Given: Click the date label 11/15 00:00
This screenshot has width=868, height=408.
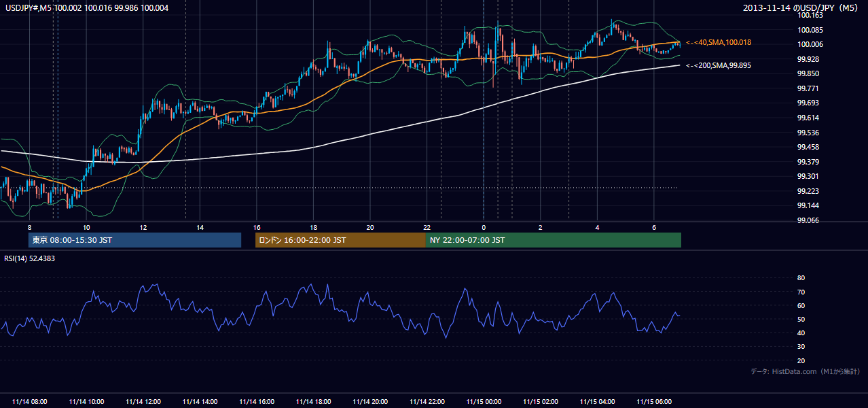Looking at the screenshot, I should [484, 402].
